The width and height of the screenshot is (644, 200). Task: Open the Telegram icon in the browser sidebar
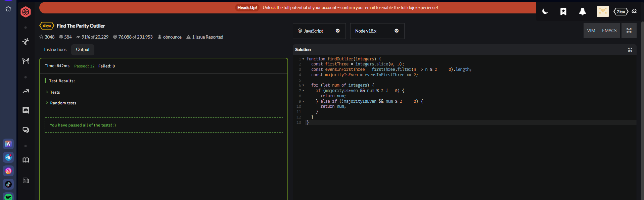pyautogui.click(x=8, y=157)
